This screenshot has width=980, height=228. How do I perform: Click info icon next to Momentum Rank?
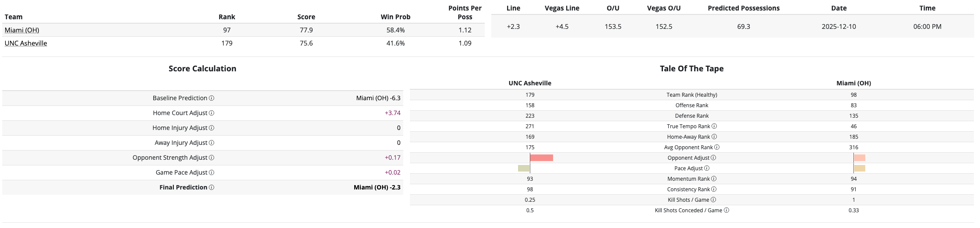[x=714, y=179]
